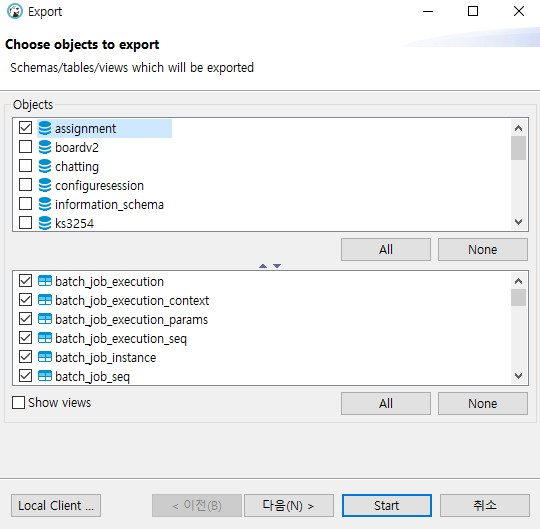This screenshot has width=540, height=529.
Task: Click the batch_job_instance table icon
Action: coord(45,357)
